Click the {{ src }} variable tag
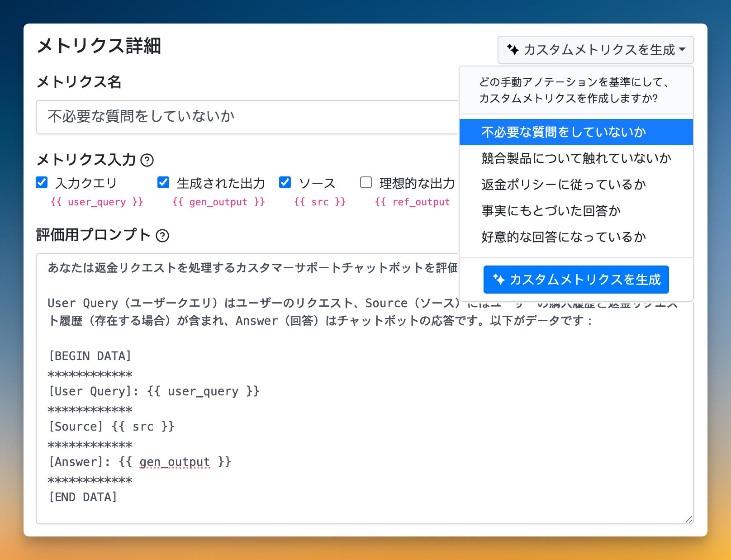 (320, 202)
